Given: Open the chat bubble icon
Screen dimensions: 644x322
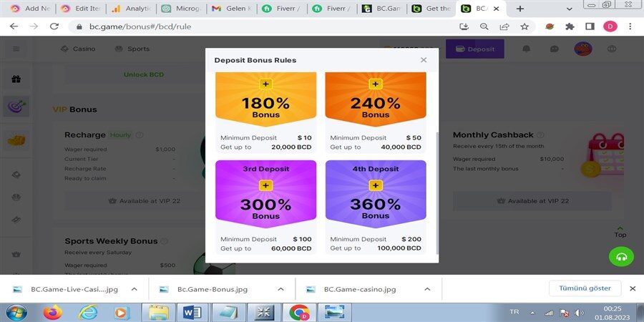Looking at the screenshot, I should [555, 49].
